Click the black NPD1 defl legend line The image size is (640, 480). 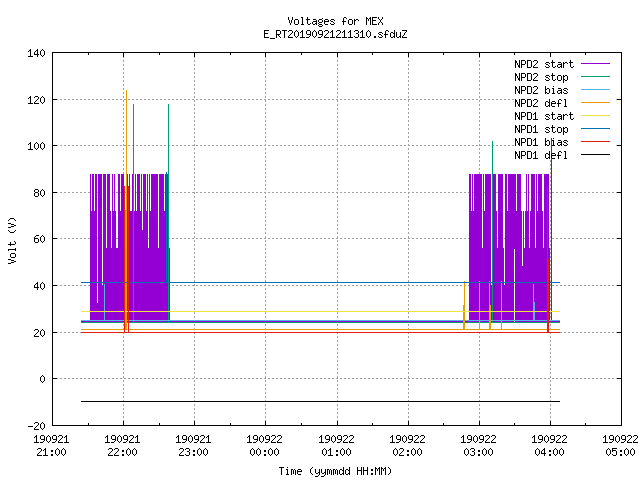point(596,155)
